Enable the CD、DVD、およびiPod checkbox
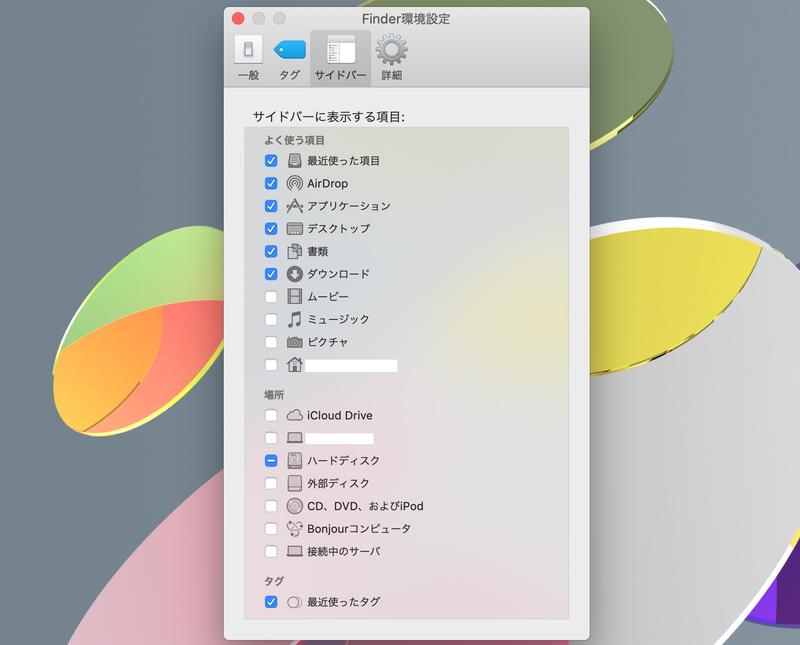Image resolution: width=800 pixels, height=645 pixels. pyautogui.click(x=271, y=506)
